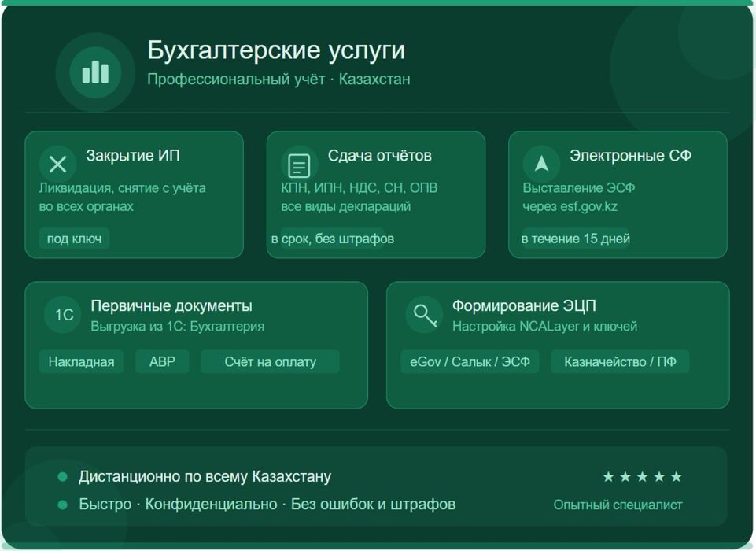This screenshot has width=756, height=551.
Task: Choose the Счёт на оплату chip
Action: [x=270, y=361]
